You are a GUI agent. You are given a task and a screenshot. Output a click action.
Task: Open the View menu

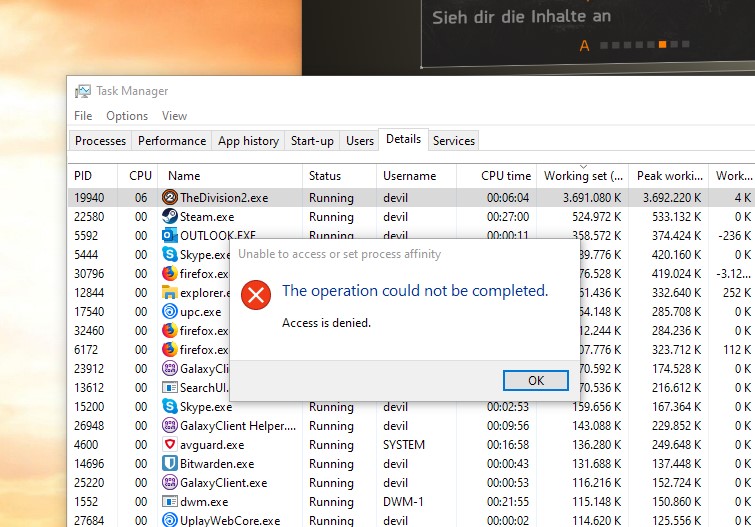point(174,116)
